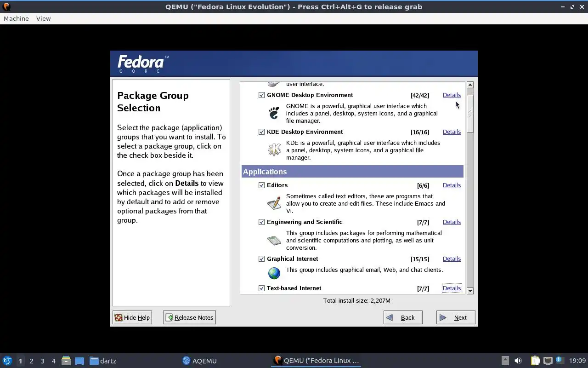Click the network icon in the system tray
The image size is (588, 368).
coord(548,361)
